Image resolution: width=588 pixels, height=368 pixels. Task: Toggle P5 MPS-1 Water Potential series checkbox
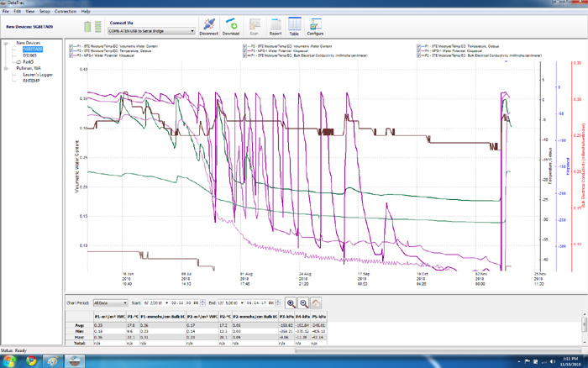point(71,55)
